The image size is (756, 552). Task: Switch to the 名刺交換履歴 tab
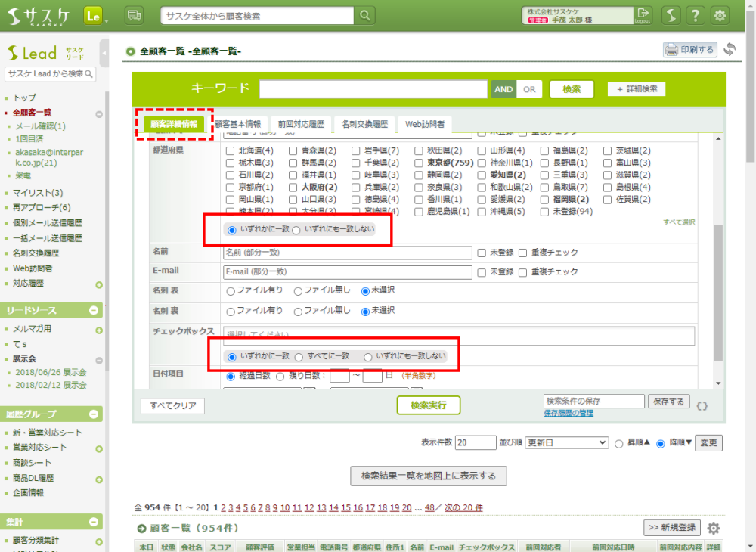(364, 124)
